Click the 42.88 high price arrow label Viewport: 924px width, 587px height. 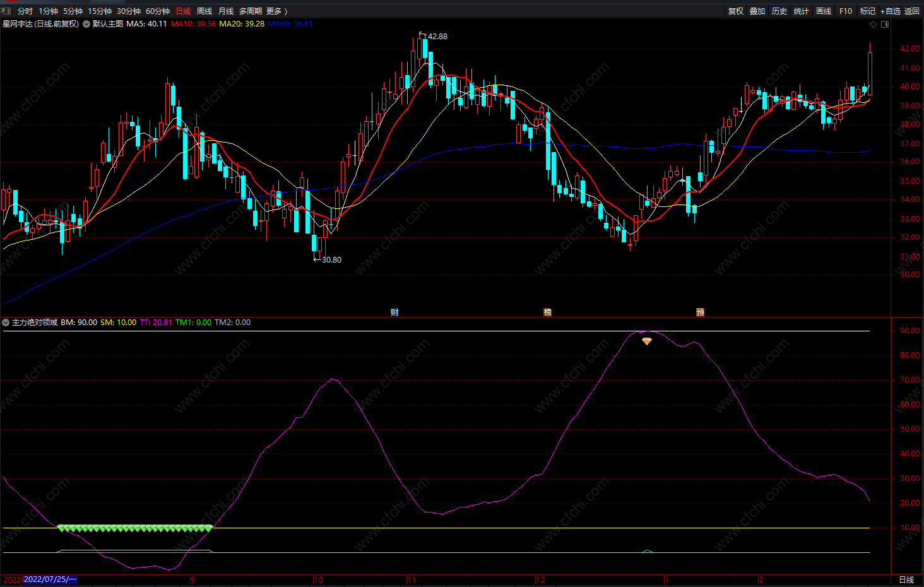(437, 37)
